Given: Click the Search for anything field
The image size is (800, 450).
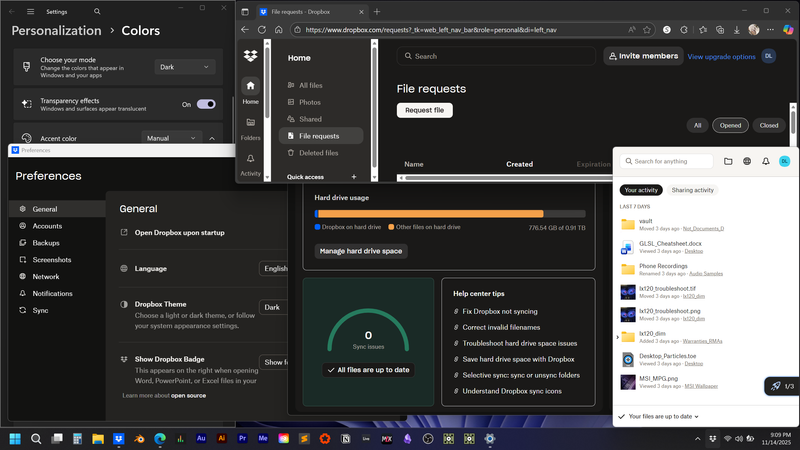Looking at the screenshot, I should [667, 161].
